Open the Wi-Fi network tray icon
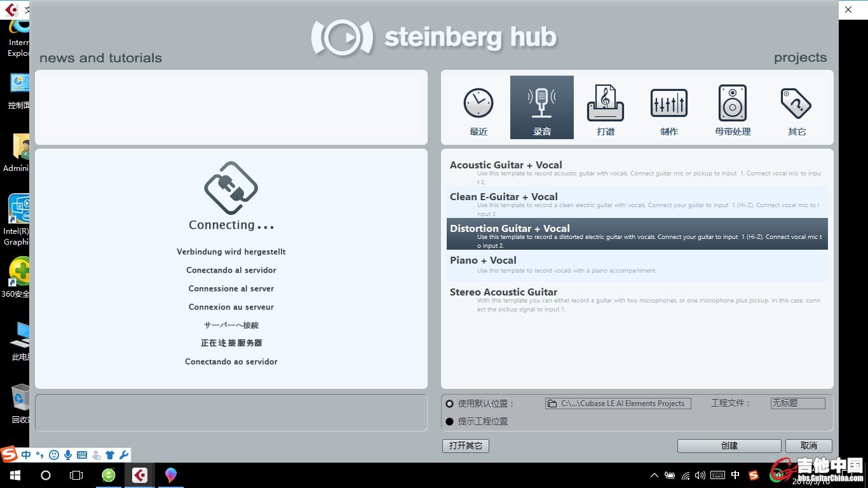868x488 pixels. (686, 475)
